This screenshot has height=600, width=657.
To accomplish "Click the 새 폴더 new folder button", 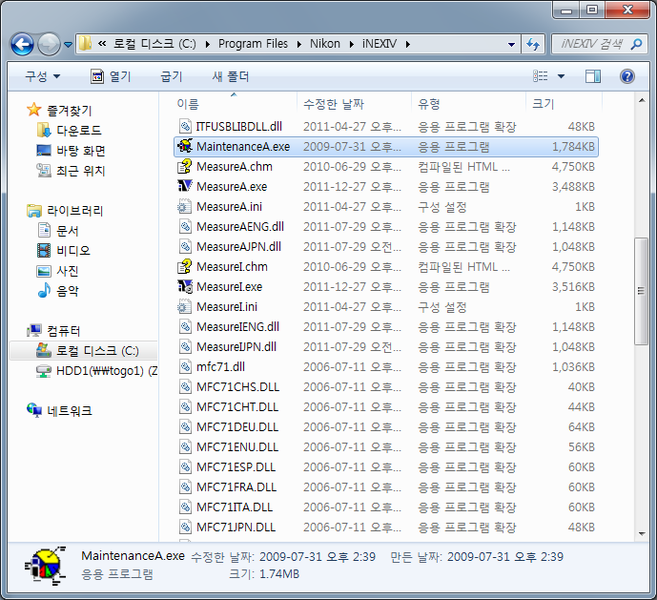I will tap(231, 76).
